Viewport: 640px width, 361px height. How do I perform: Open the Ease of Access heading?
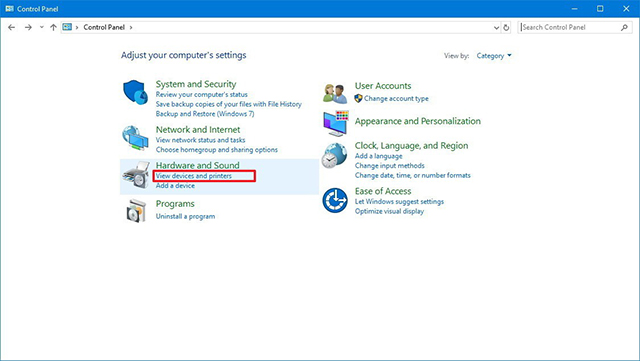(x=383, y=191)
